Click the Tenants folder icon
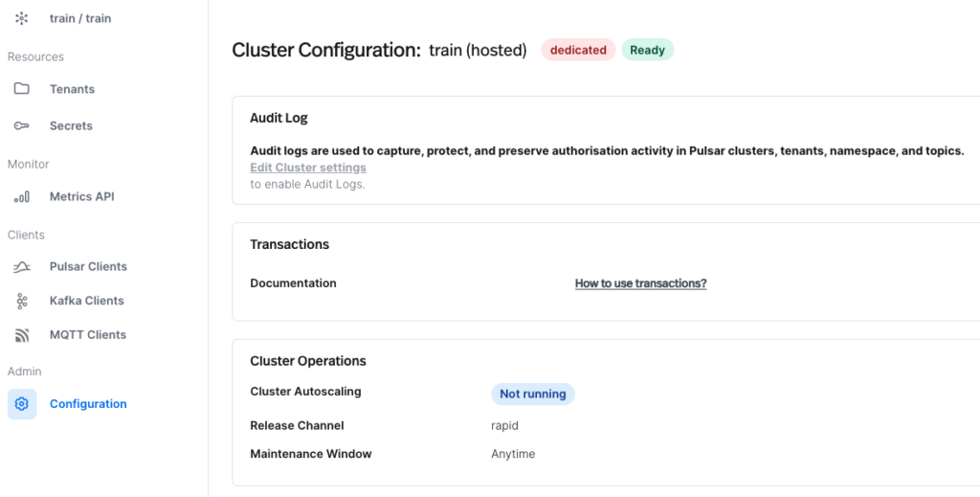Viewport: 980px width, 497px height. pyautogui.click(x=22, y=89)
